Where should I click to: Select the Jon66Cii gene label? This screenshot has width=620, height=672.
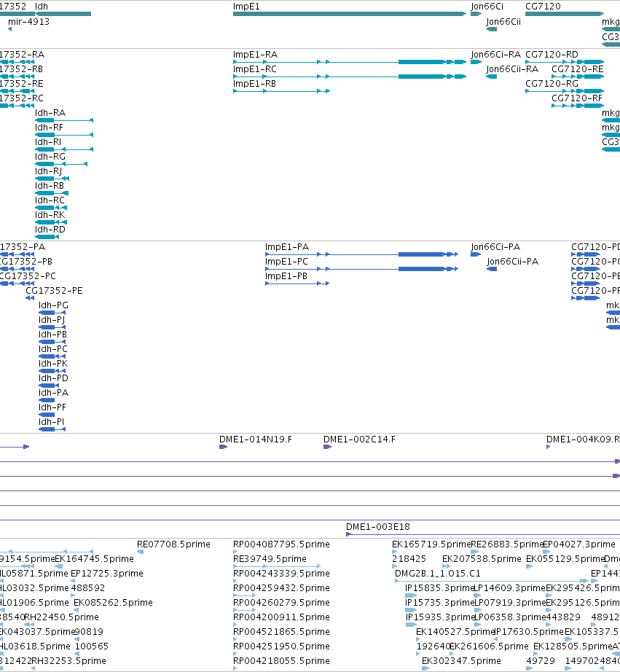[503, 22]
